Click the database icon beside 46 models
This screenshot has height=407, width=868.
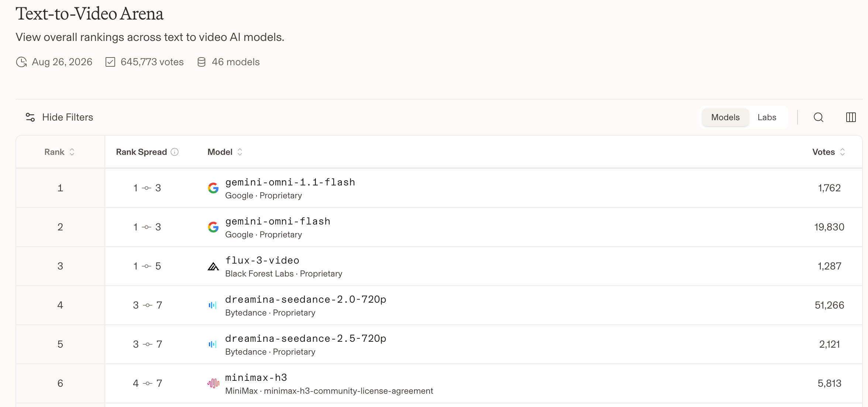[201, 62]
